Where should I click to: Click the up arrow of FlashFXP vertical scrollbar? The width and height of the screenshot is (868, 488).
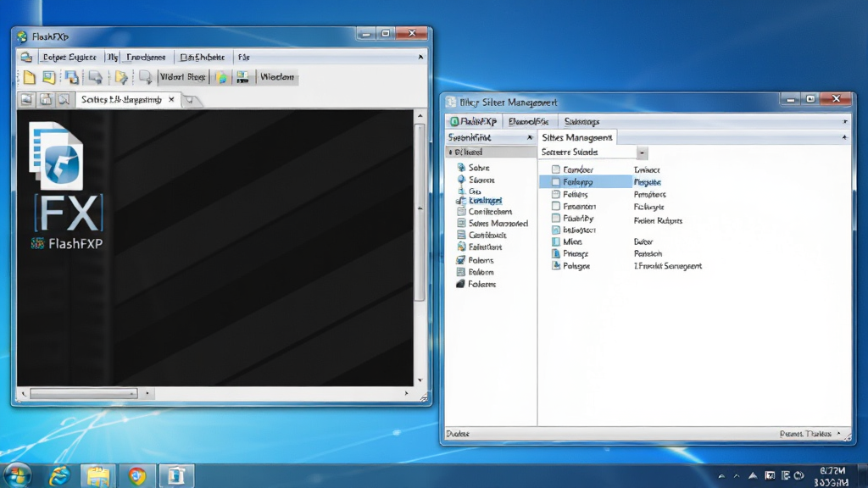click(420, 115)
